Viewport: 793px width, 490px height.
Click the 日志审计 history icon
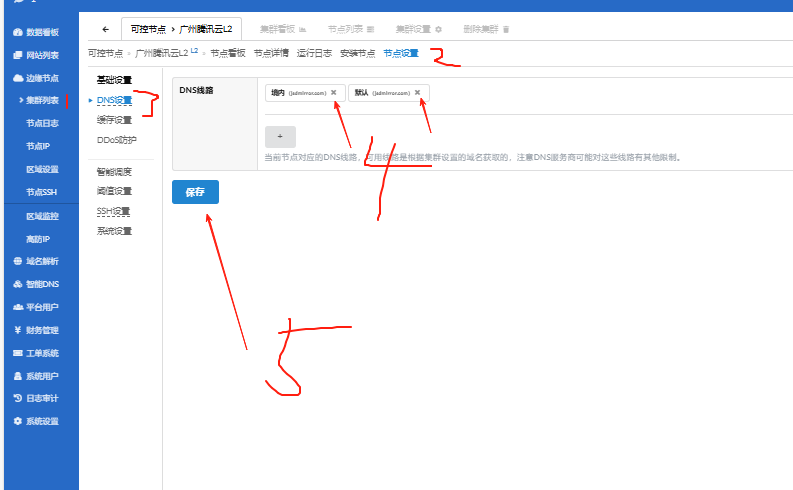coord(18,398)
